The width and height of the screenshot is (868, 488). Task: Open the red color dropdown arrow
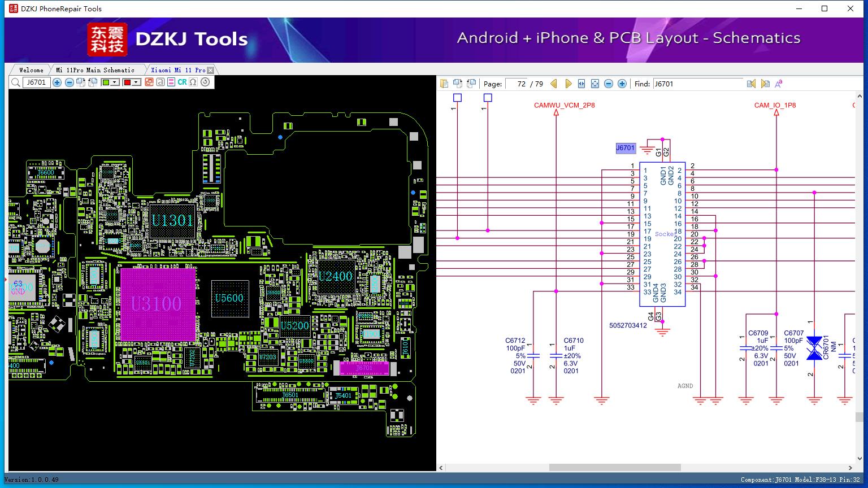(x=136, y=82)
